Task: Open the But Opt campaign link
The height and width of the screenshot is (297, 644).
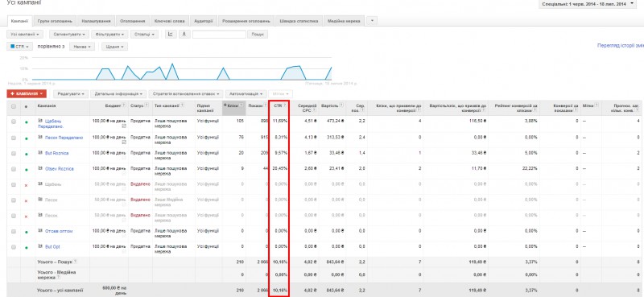Action: click(52, 247)
